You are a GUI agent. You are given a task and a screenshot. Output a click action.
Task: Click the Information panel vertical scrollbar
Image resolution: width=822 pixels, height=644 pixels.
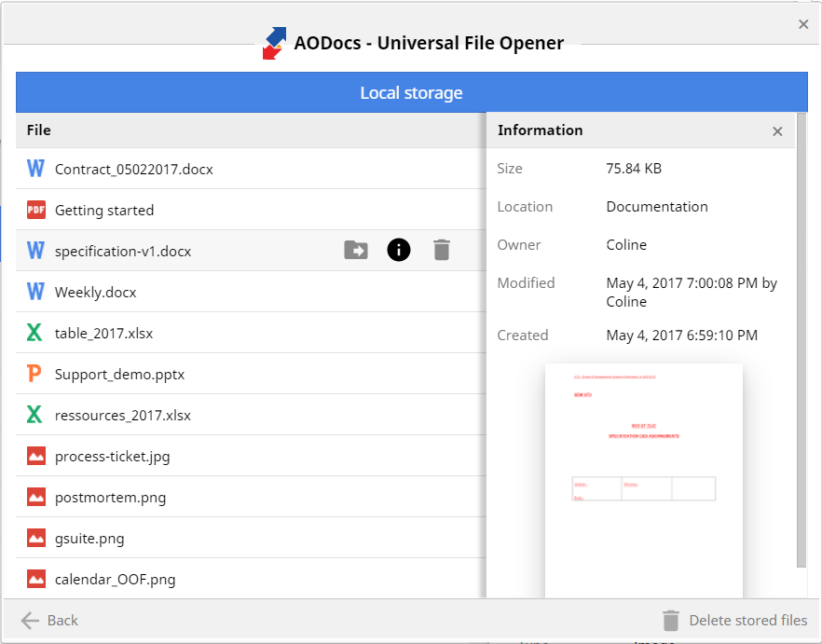pos(801,340)
